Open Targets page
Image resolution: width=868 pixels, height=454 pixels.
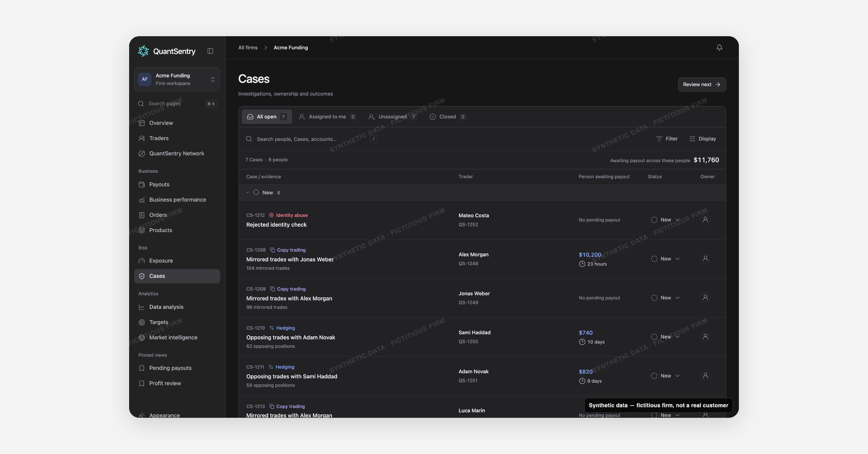point(177,322)
